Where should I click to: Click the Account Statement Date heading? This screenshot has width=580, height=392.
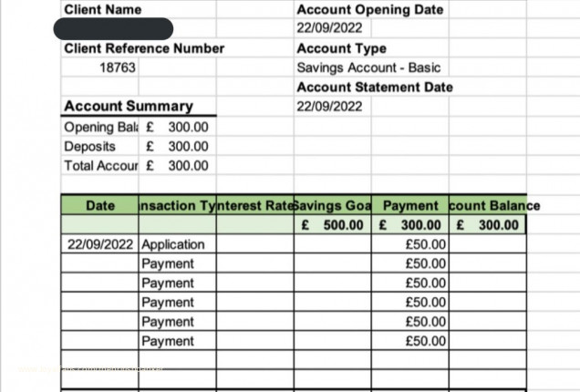click(374, 88)
